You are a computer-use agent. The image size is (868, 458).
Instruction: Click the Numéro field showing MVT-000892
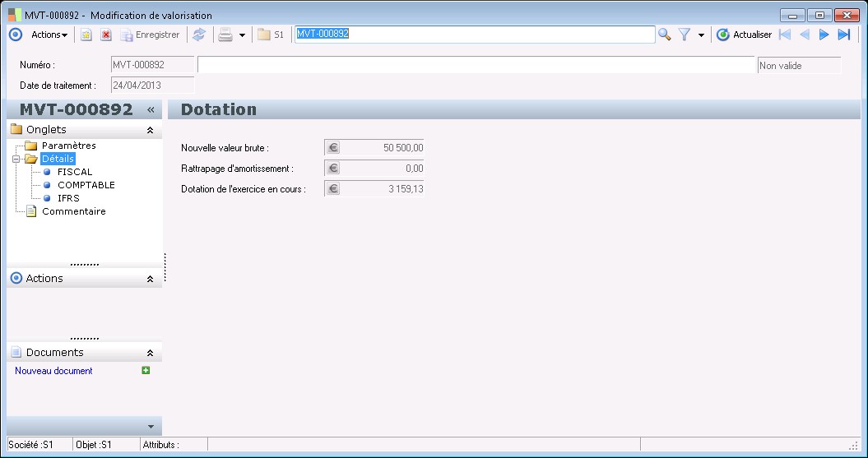(152, 65)
